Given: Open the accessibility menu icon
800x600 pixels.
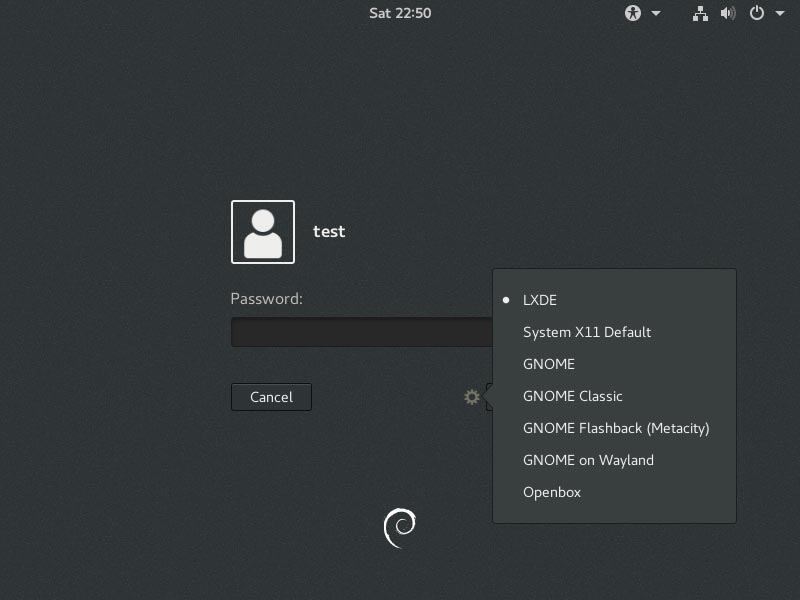Looking at the screenshot, I should [x=633, y=13].
